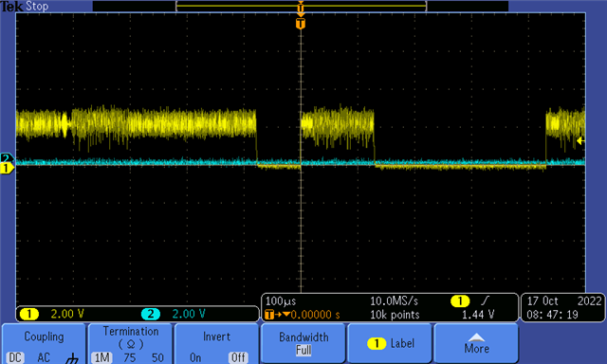Expand the More menu
The image size is (607, 364).
(476, 343)
